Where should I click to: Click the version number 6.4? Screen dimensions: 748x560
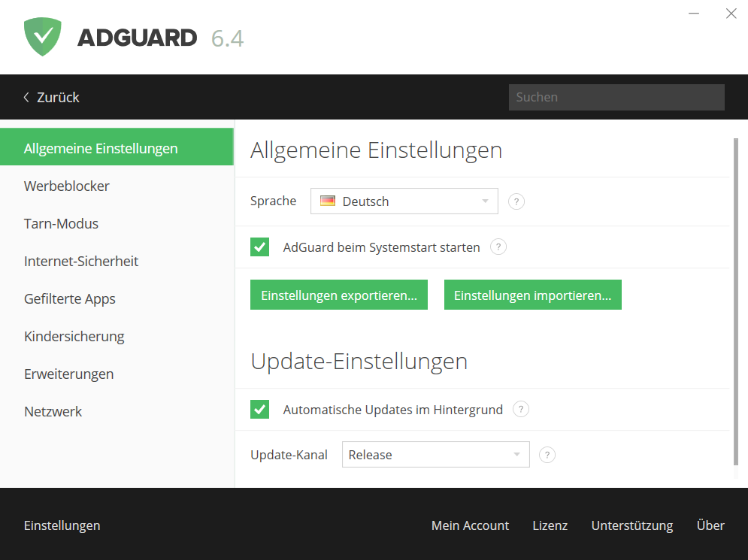click(x=227, y=38)
